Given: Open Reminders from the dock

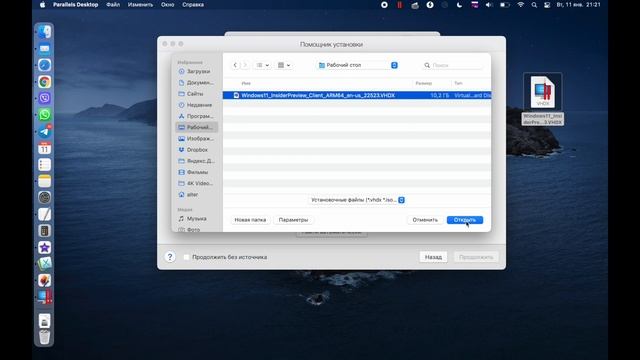Looking at the screenshot, I should 44,164.
